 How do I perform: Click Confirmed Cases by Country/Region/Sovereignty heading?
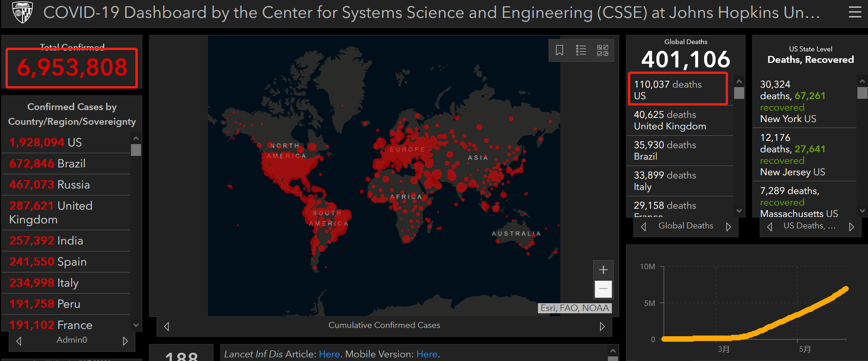coord(72,114)
